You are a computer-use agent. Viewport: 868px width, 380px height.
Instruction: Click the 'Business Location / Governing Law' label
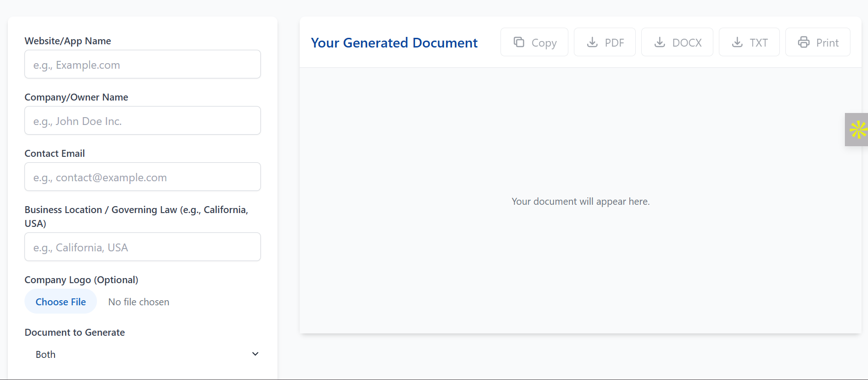137,216
